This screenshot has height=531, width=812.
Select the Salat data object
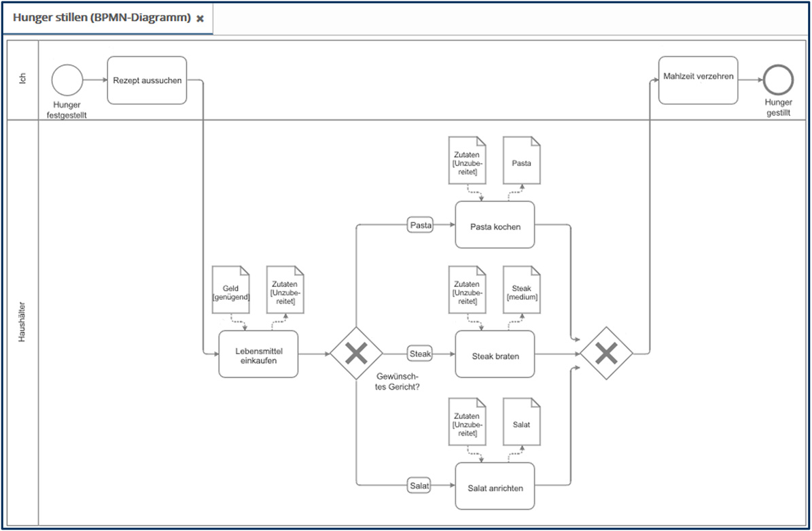tap(521, 422)
